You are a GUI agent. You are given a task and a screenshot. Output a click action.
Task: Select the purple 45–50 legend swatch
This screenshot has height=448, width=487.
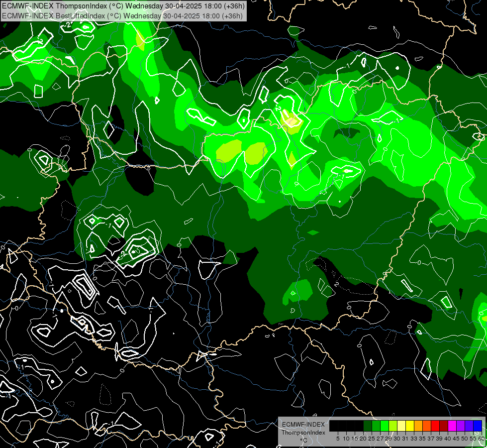tap(461, 426)
